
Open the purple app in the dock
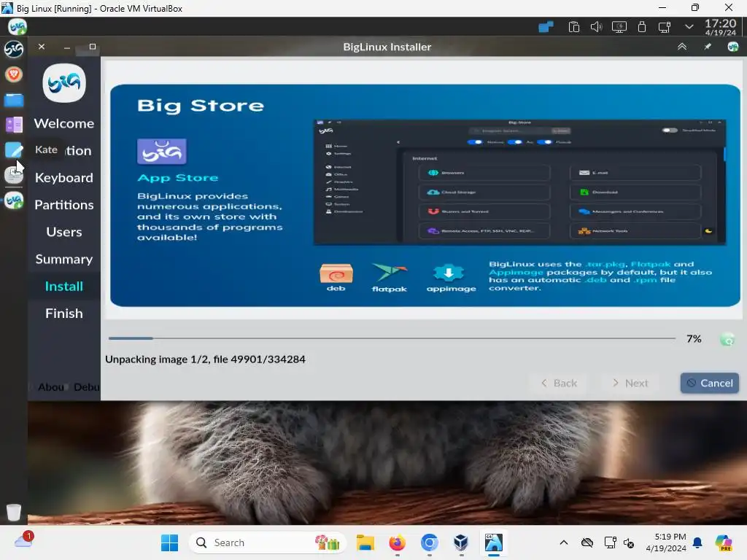(14, 125)
